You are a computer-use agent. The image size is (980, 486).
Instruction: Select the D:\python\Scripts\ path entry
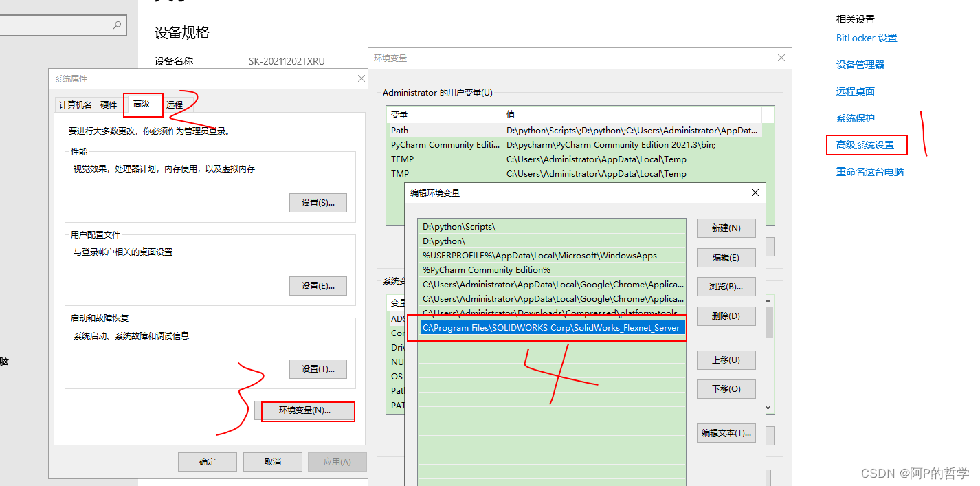point(458,226)
